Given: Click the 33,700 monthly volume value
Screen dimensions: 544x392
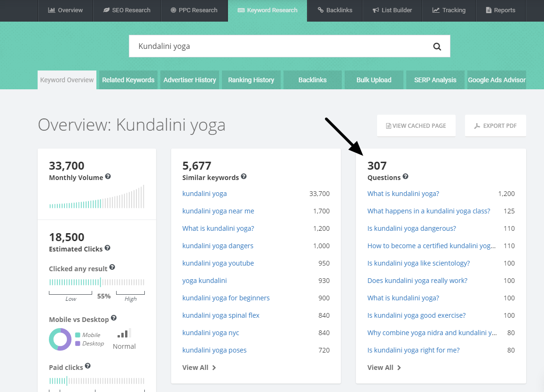Looking at the screenshot, I should pos(67,165).
